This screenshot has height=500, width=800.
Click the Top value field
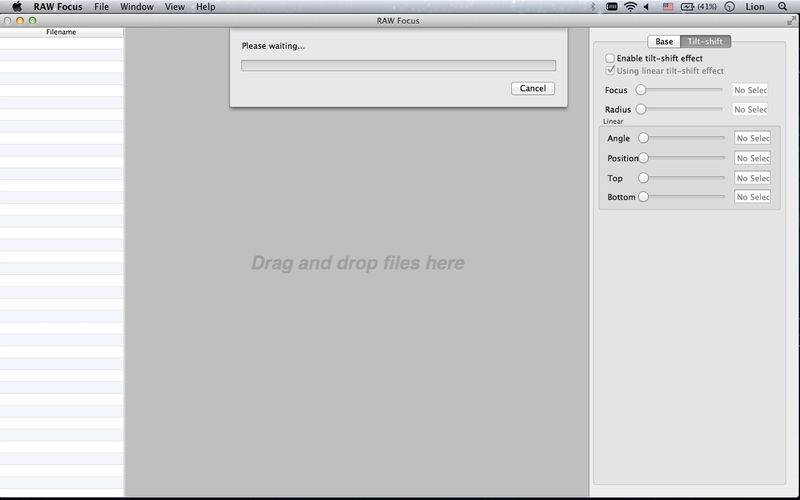pos(752,178)
